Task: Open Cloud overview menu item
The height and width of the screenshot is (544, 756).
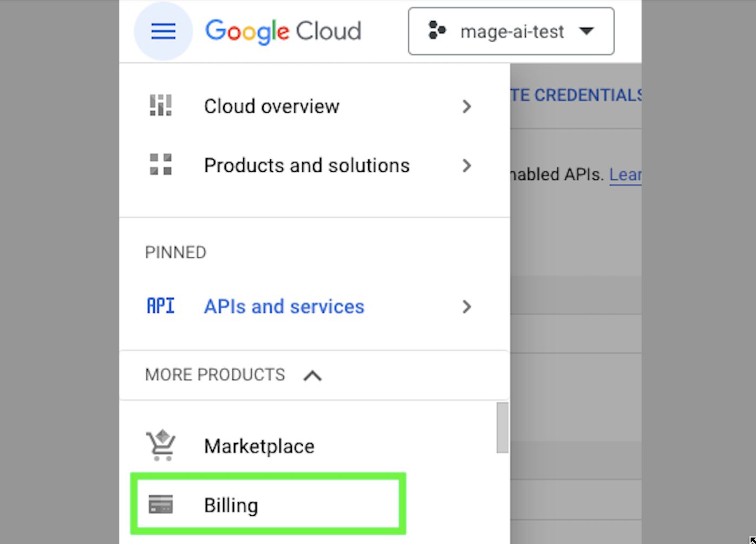Action: tap(315, 106)
